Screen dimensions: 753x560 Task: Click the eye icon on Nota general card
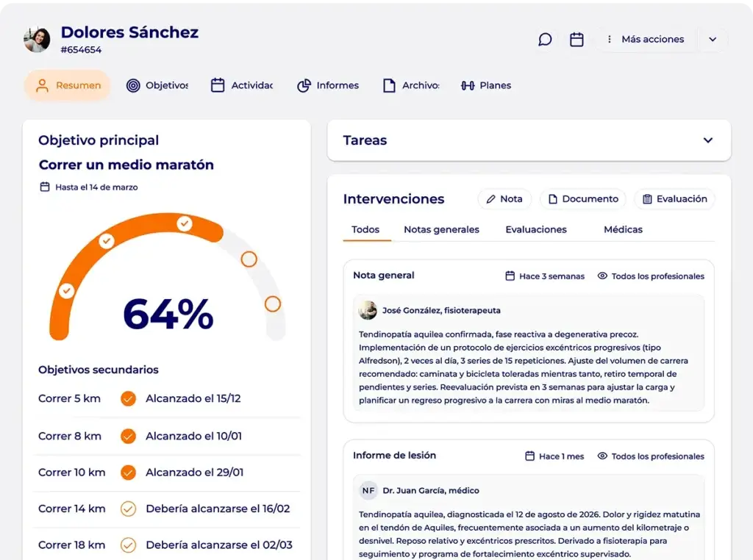[x=602, y=276]
